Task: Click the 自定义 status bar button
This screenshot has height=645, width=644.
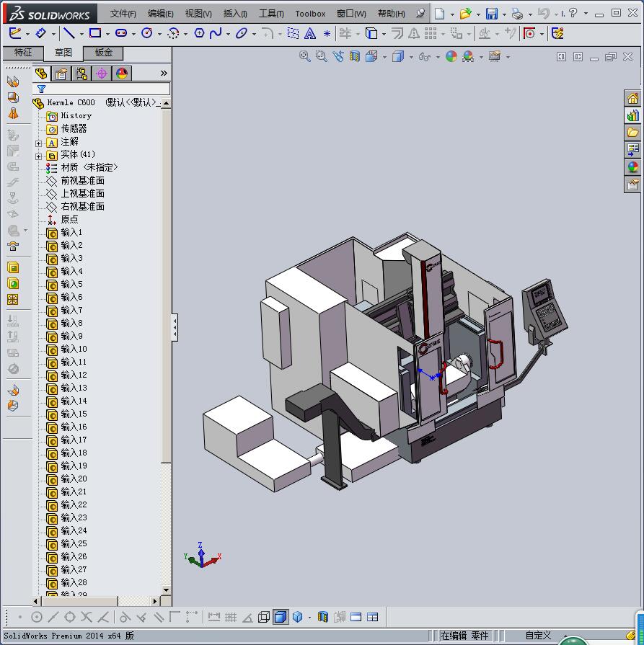Action: (x=538, y=636)
